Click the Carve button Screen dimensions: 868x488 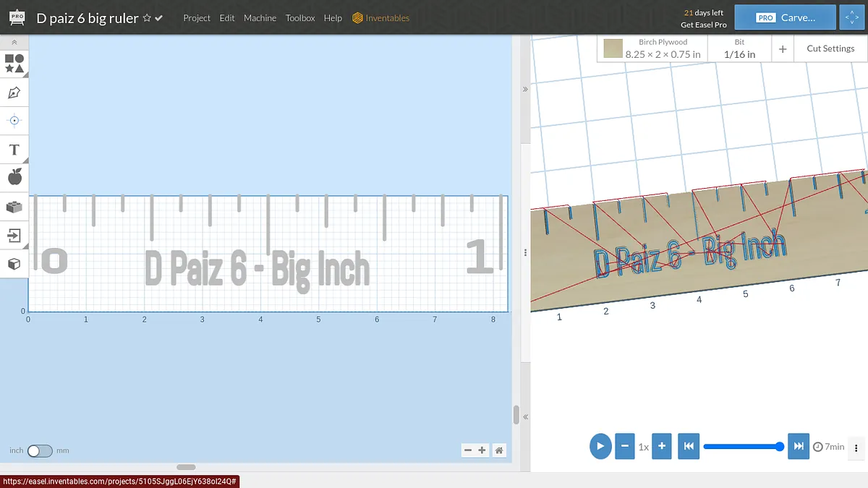[x=785, y=18]
